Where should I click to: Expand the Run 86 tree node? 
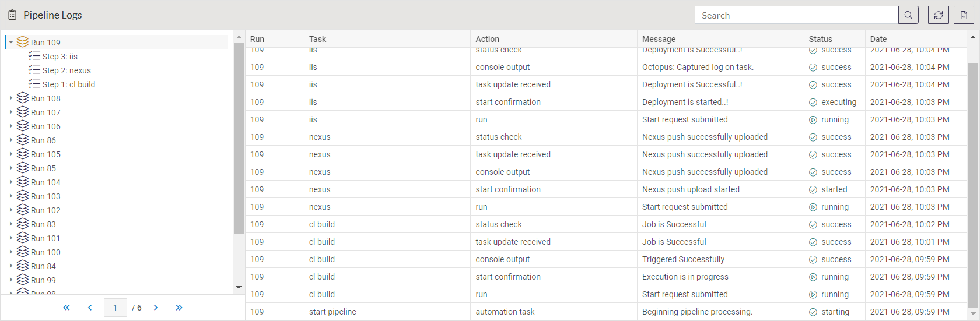coord(11,140)
